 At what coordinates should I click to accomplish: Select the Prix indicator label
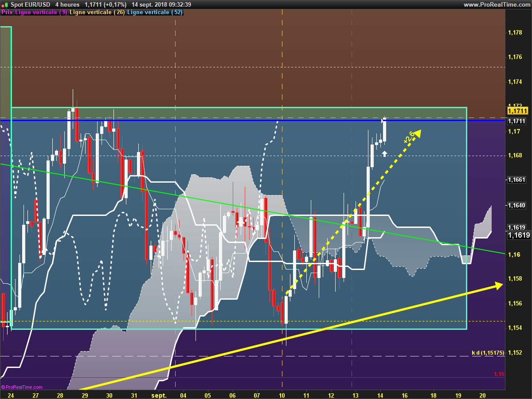[x=7, y=12]
